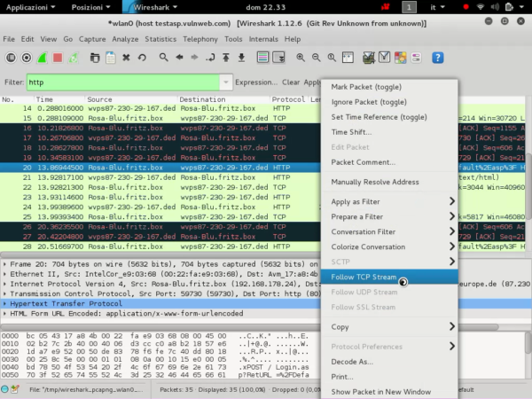
Task: Stop the running capture with the red square
Action: coord(58,58)
